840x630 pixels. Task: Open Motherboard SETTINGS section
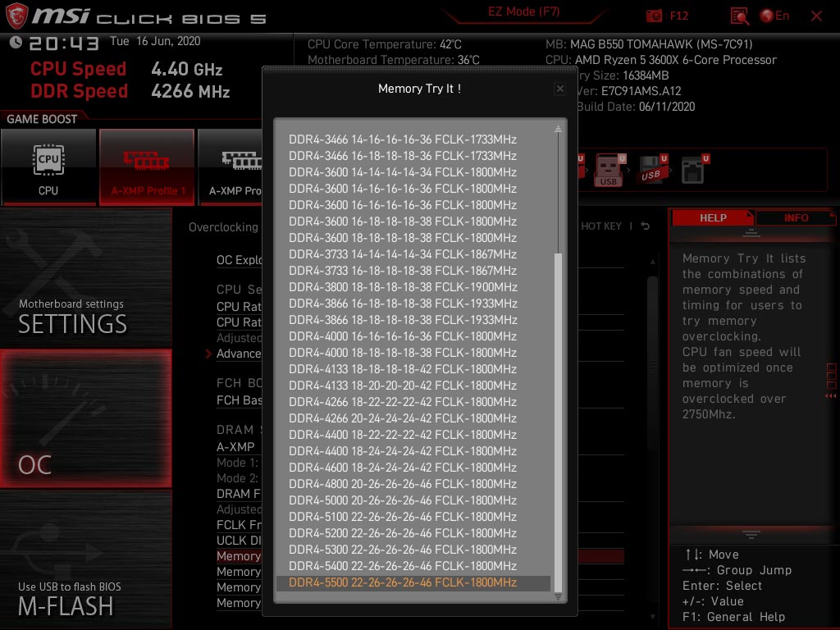pyautogui.click(x=85, y=279)
